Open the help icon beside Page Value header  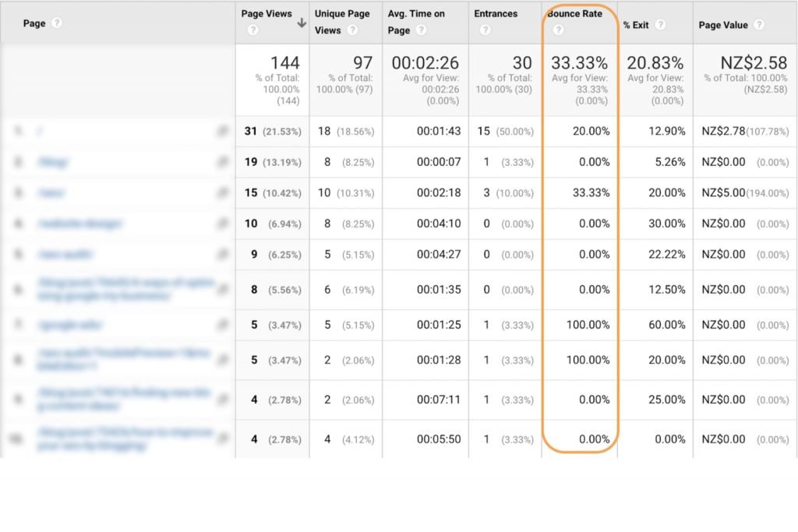click(759, 24)
